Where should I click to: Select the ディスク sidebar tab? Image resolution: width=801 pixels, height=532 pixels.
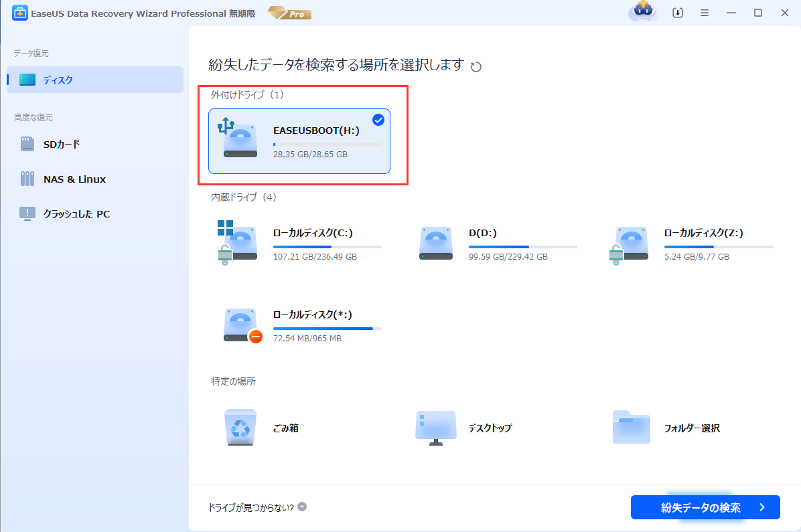tap(95, 80)
